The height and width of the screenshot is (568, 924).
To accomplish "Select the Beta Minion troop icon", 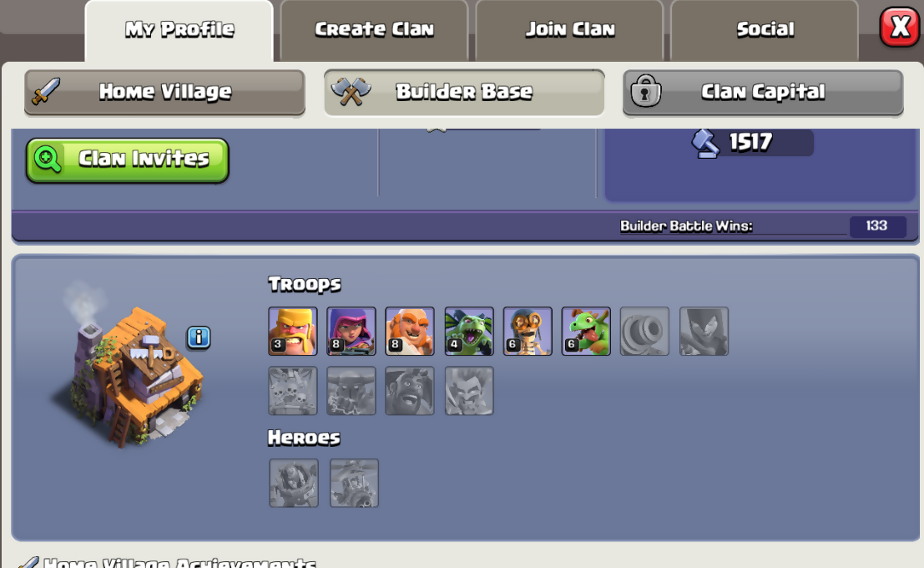I will click(x=469, y=331).
